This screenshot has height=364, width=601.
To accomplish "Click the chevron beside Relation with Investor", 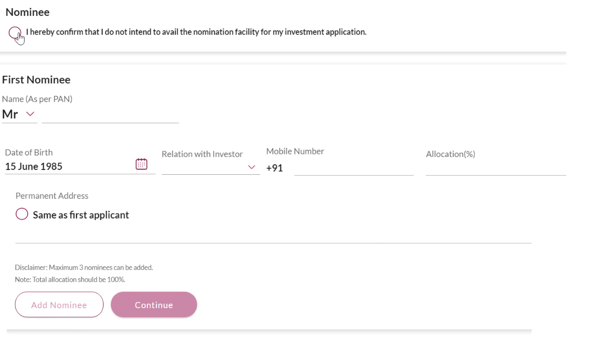I will coord(252,168).
